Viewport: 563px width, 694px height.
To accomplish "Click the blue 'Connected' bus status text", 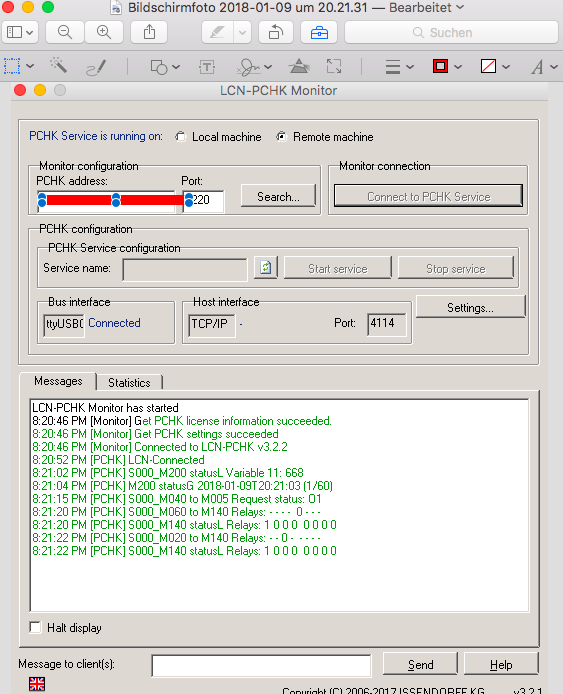I will pos(114,323).
